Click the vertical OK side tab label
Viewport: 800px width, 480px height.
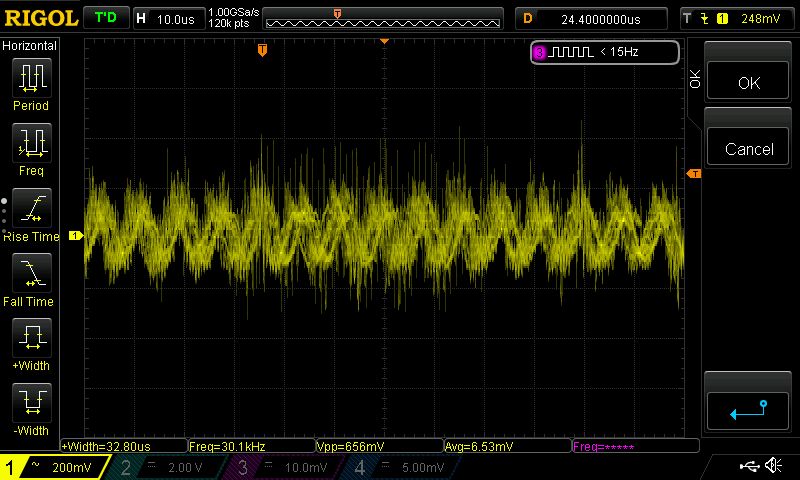695,80
